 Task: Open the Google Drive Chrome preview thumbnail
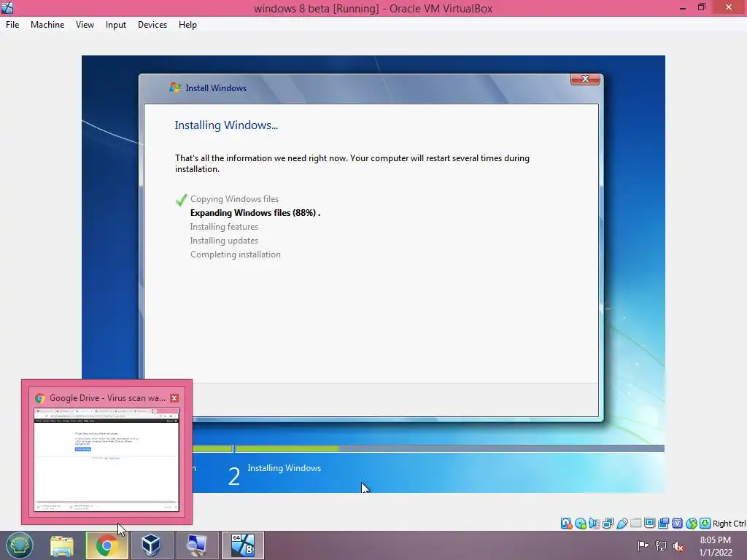pos(107,459)
